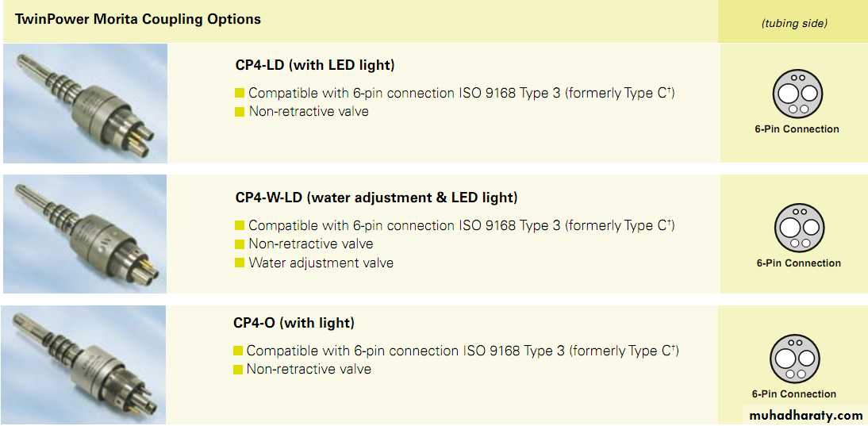Viewport: 868px width, 426px height.
Task: Click the CP4-LD coupling product photo
Action: tap(85, 103)
